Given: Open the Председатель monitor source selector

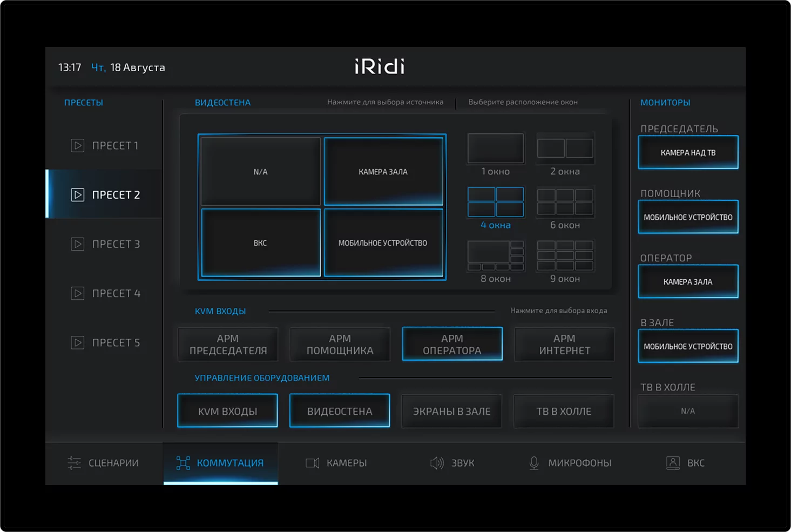Looking at the screenshot, I should [x=688, y=152].
